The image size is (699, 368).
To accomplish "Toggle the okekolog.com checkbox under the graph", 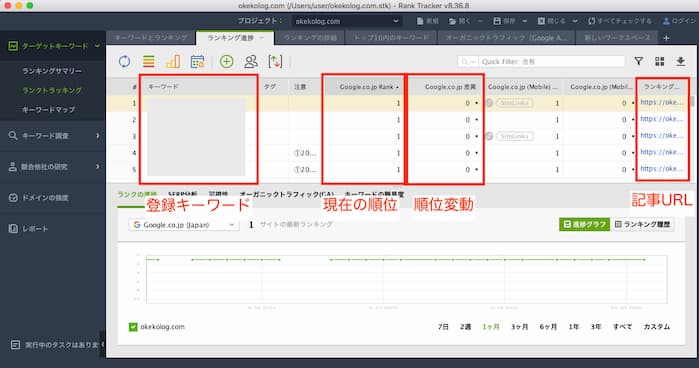I will pyautogui.click(x=133, y=327).
